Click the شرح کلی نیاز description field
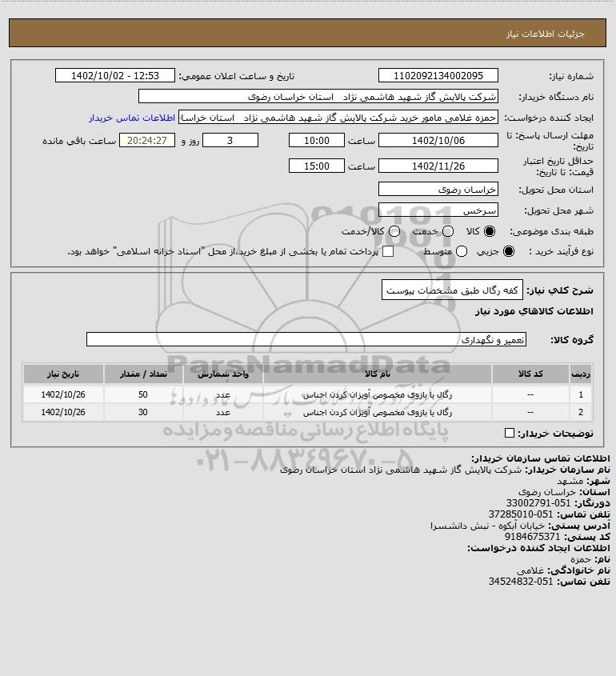This screenshot has height=676, width=616. [x=452, y=290]
